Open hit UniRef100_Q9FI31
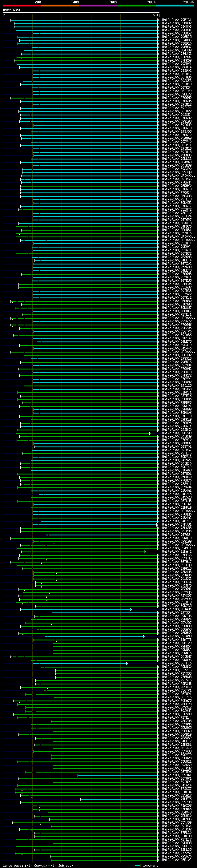 point(177,20)
